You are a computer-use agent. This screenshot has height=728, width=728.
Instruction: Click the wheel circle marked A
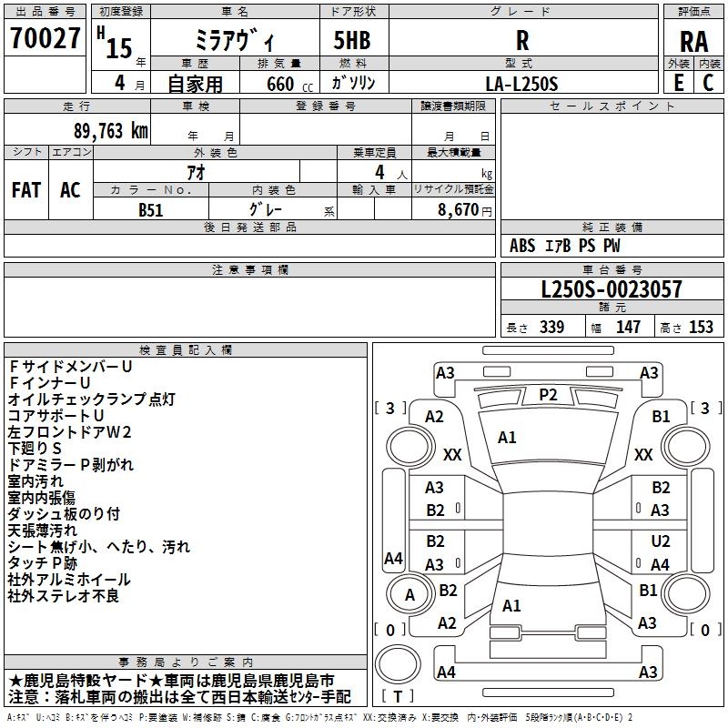409,595
